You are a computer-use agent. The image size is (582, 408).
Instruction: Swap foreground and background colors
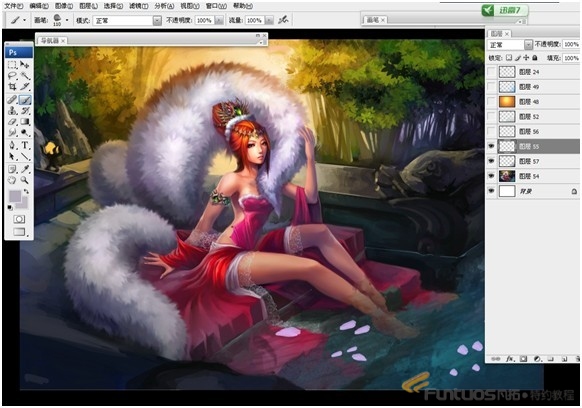[x=27, y=192]
